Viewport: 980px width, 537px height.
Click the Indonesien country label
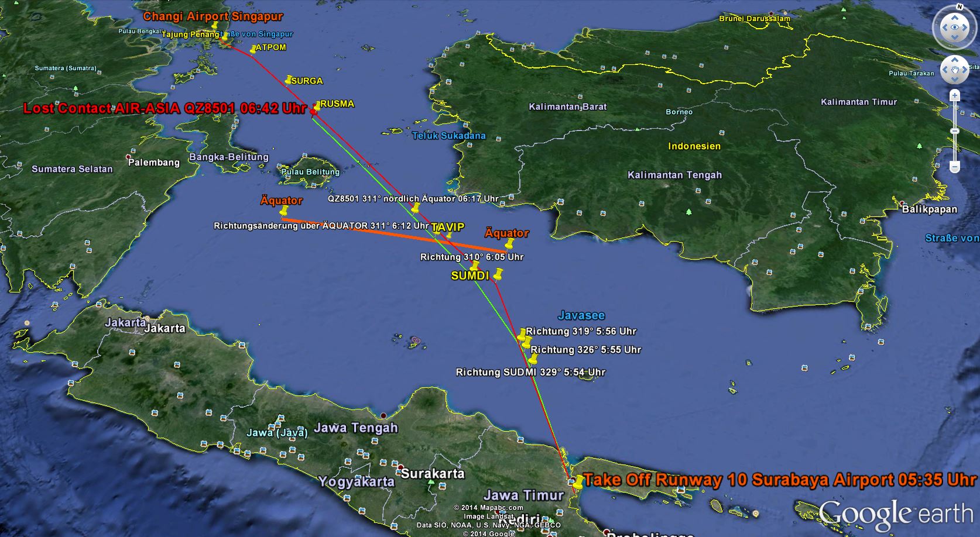694,146
